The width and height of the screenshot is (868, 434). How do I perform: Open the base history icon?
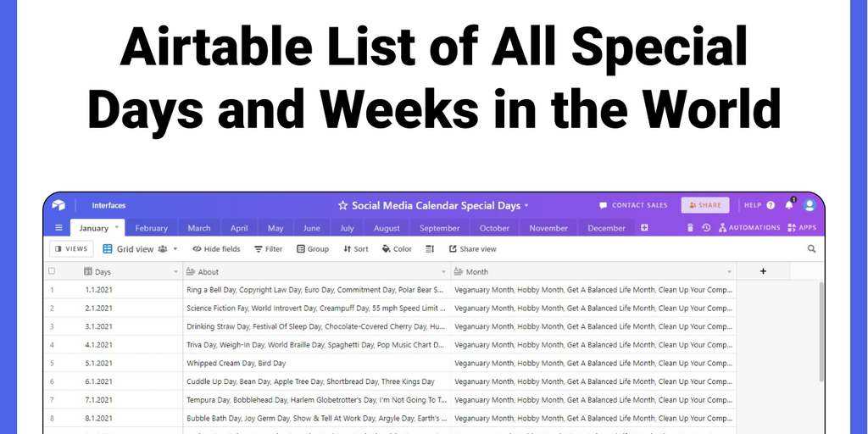click(706, 227)
